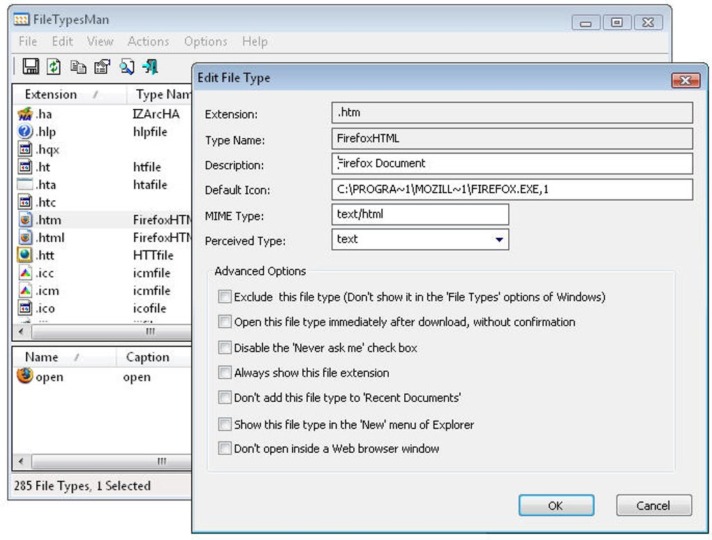Click left scroll arrow of actions list

(x=21, y=461)
